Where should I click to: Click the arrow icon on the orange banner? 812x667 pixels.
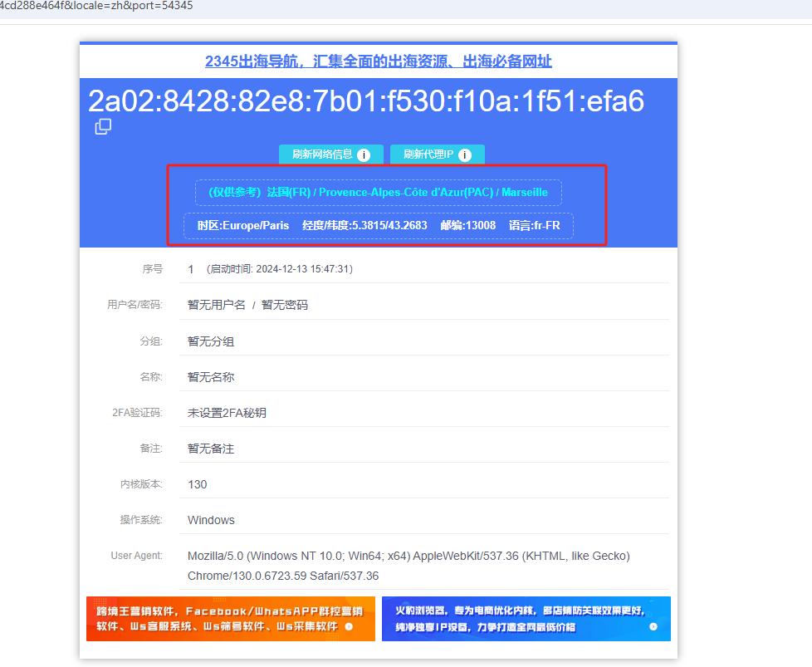point(349,626)
